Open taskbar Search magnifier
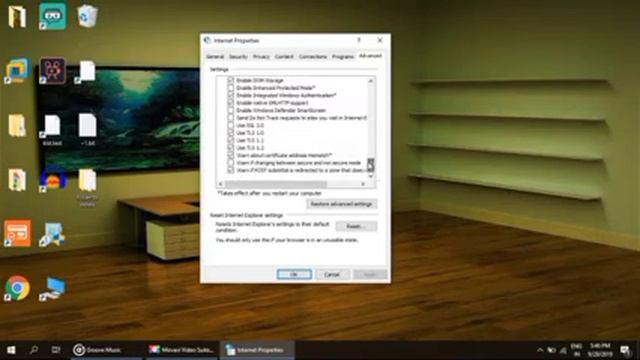 point(34,350)
